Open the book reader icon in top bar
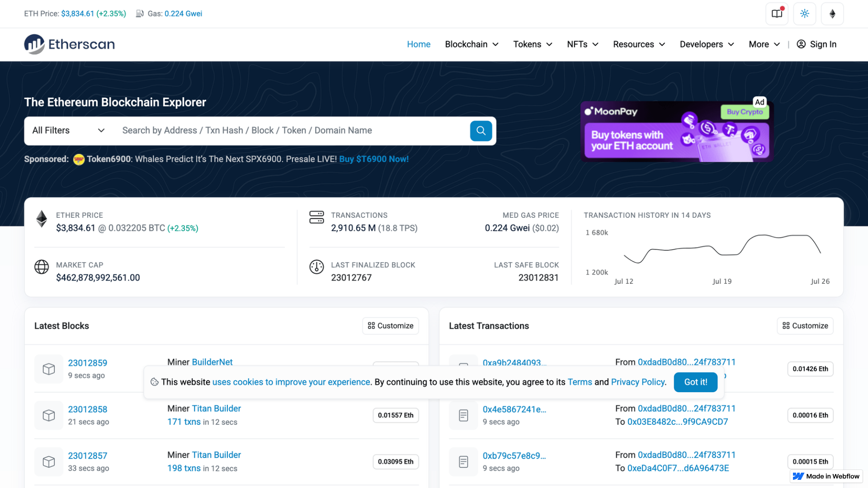Image resolution: width=868 pixels, height=488 pixels. tap(777, 14)
